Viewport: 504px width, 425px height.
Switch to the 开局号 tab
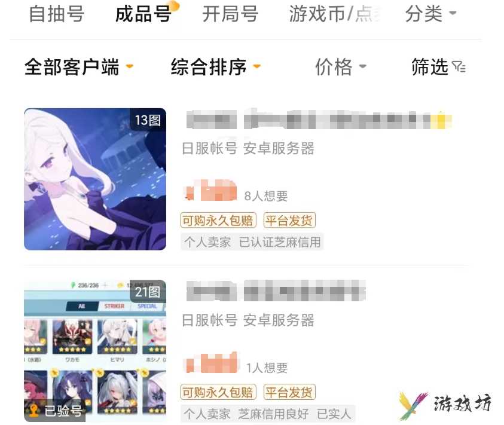(x=230, y=14)
